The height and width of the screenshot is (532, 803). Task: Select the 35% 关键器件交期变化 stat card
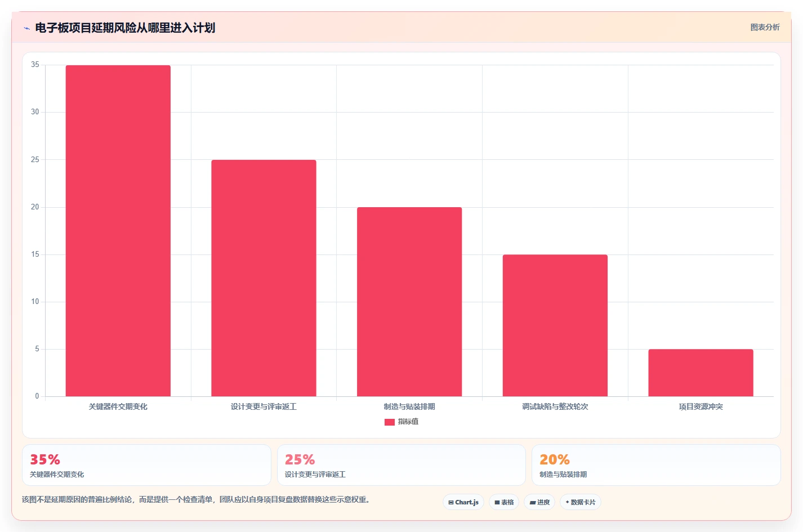(146, 465)
